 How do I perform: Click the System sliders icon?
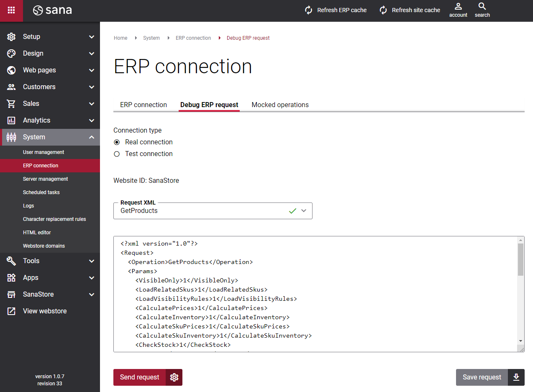point(11,137)
